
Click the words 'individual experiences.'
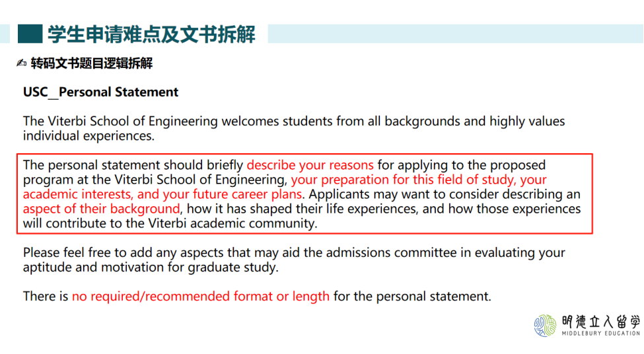pos(89,136)
